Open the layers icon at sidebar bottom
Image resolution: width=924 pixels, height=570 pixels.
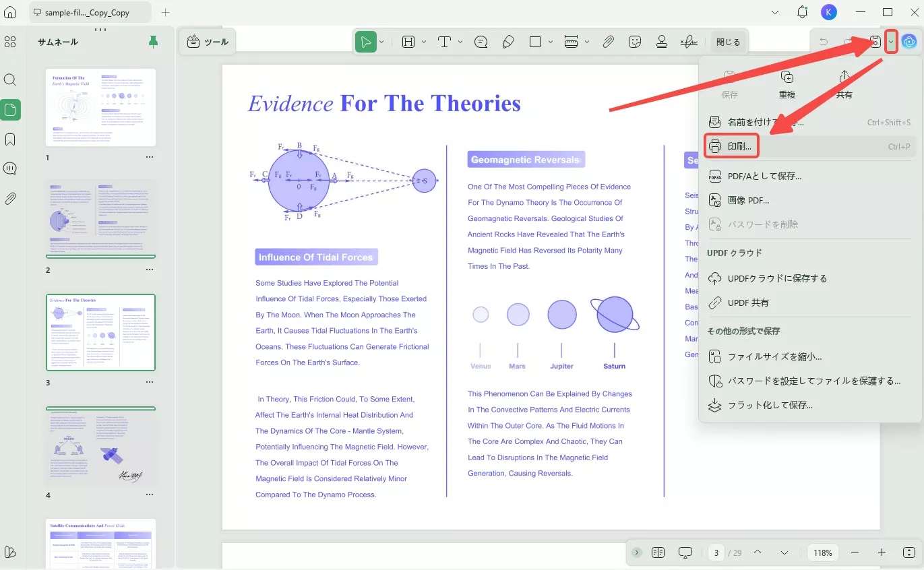click(x=10, y=552)
